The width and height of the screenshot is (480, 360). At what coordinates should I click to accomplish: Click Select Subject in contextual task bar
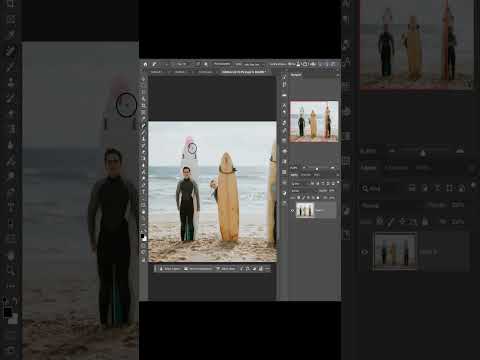tap(170, 268)
